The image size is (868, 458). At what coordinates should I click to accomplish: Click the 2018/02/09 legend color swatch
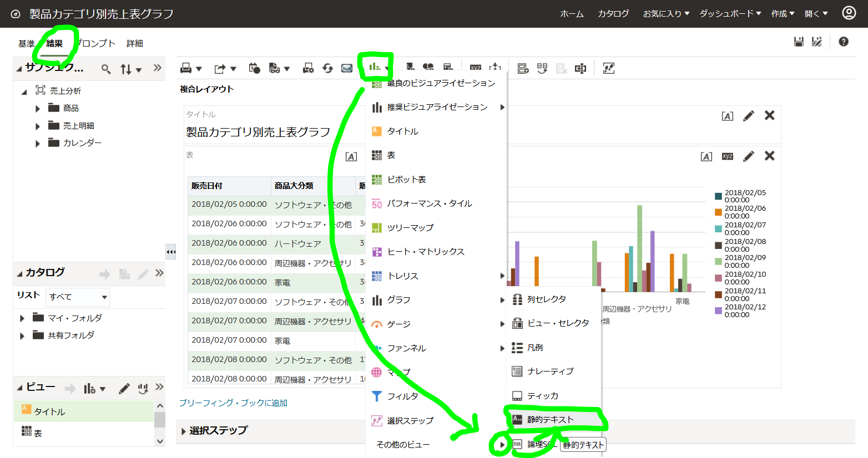click(718, 261)
